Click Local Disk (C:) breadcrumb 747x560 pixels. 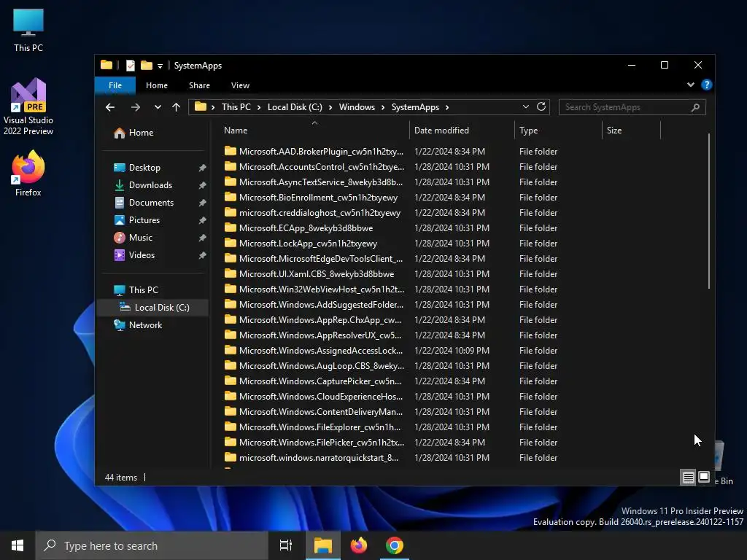[295, 107]
